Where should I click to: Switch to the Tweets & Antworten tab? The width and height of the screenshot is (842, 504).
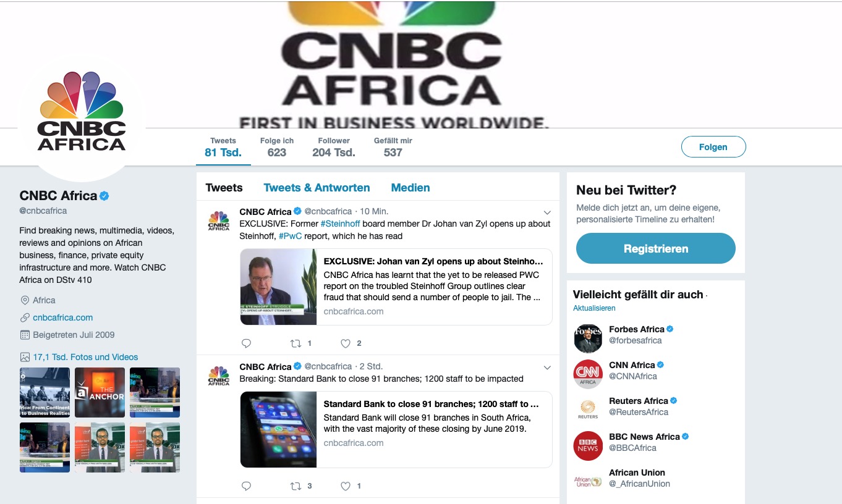tap(317, 188)
